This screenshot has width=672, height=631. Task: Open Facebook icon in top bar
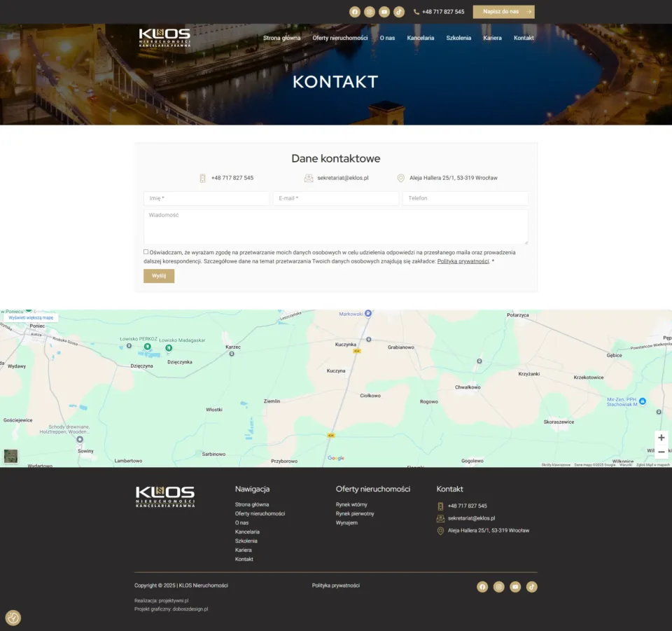354,12
